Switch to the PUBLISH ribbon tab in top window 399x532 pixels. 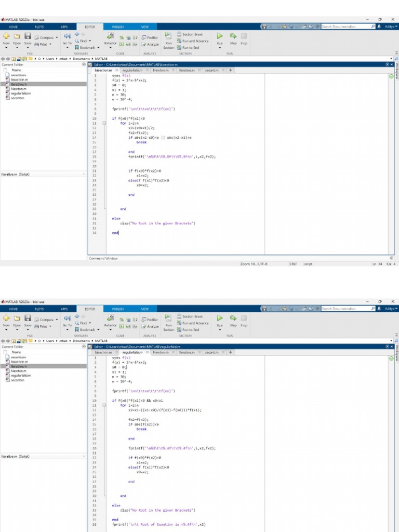pyautogui.click(x=118, y=26)
